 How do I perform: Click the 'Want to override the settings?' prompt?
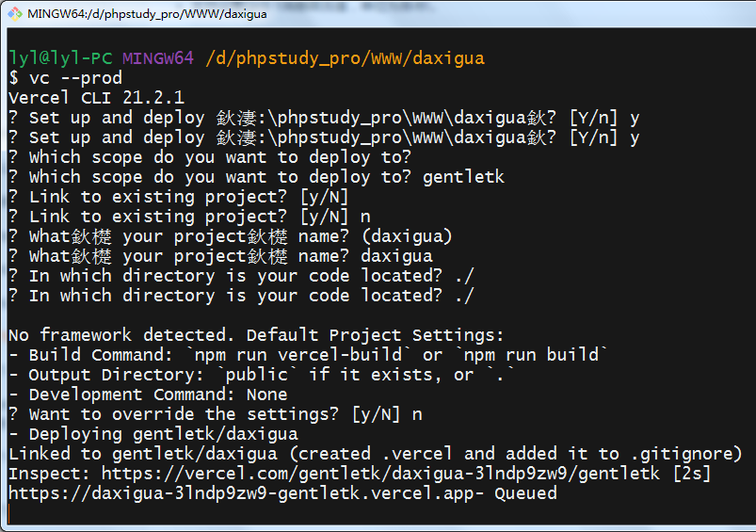pyautogui.click(x=215, y=414)
